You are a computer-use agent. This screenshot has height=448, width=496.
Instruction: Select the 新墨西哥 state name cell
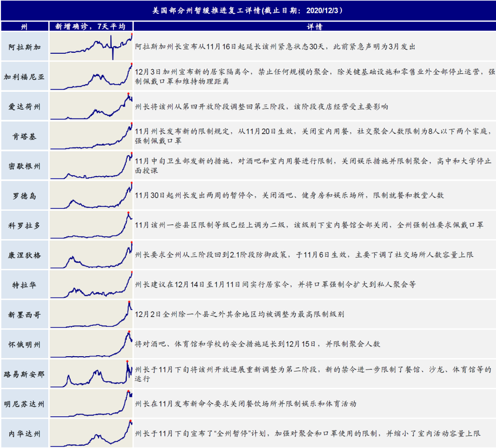pyautogui.click(x=24, y=314)
